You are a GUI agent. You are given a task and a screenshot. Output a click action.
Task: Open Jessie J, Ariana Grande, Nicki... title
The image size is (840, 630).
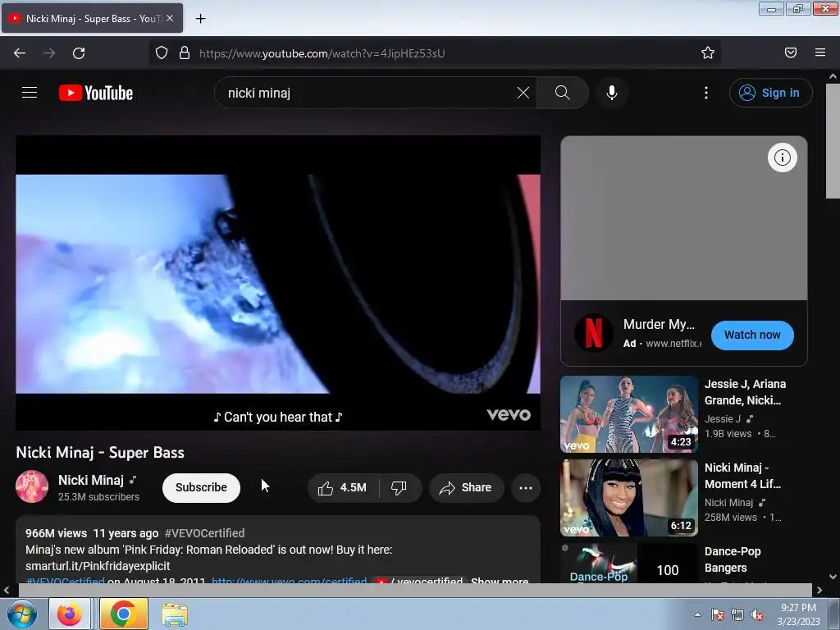tap(745, 392)
